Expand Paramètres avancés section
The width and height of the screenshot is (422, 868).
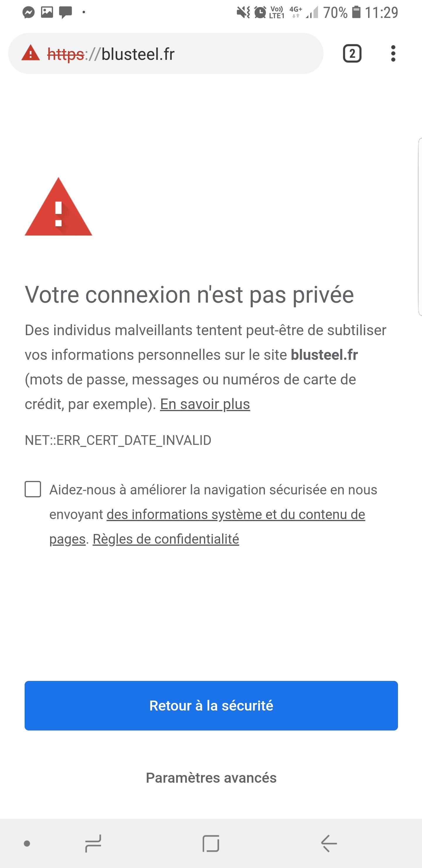tap(211, 778)
